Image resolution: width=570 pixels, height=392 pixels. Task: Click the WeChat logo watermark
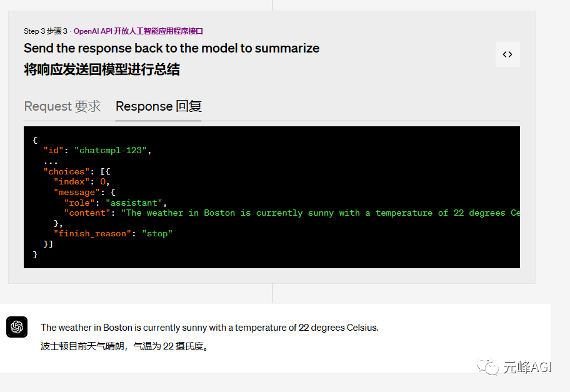(487, 367)
